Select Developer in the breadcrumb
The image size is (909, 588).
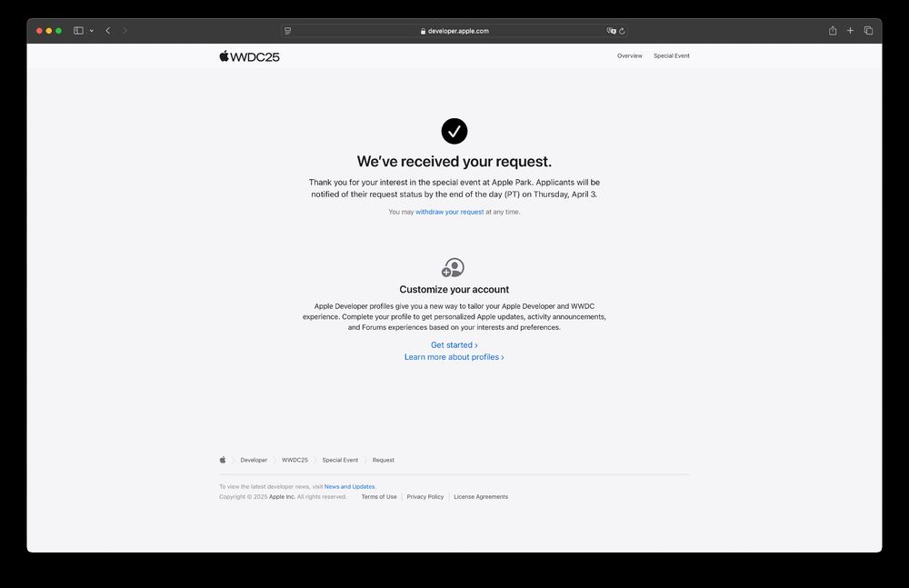pyautogui.click(x=254, y=461)
